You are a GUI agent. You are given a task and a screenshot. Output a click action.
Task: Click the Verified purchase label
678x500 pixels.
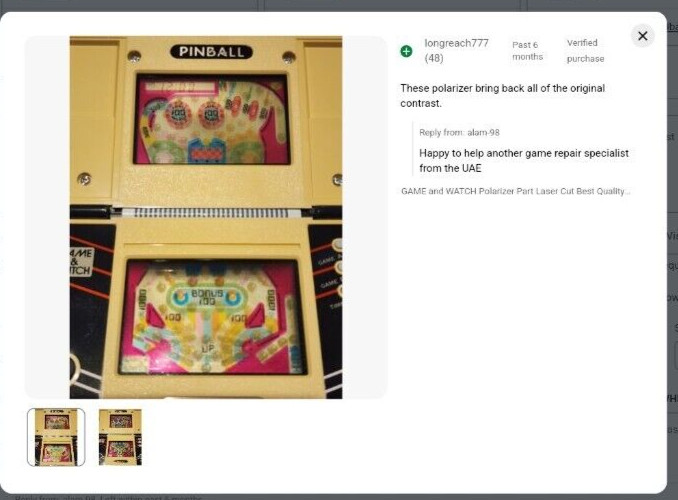(x=585, y=51)
